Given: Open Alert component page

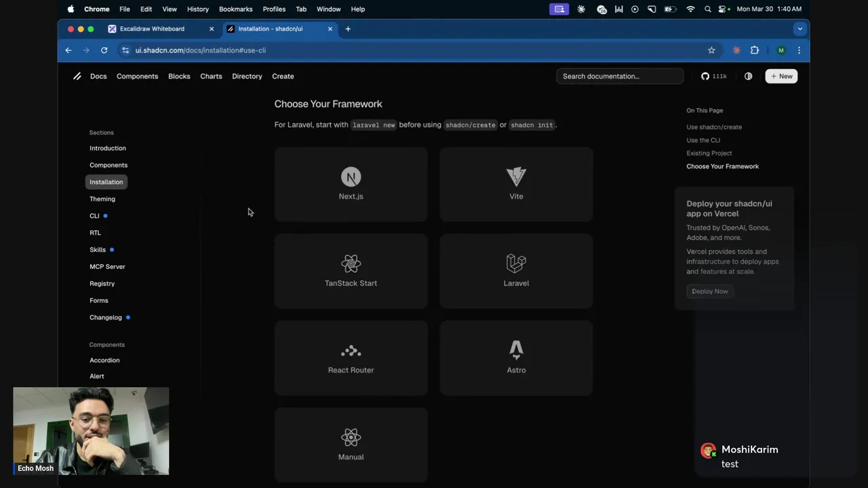Looking at the screenshot, I should click(97, 376).
